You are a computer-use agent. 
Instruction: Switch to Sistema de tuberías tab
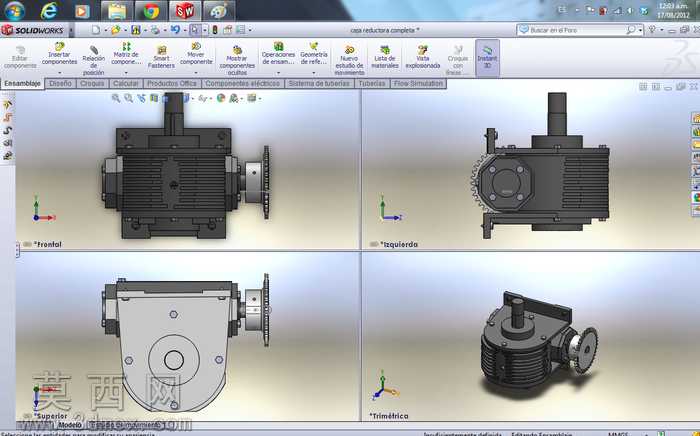tap(319, 83)
